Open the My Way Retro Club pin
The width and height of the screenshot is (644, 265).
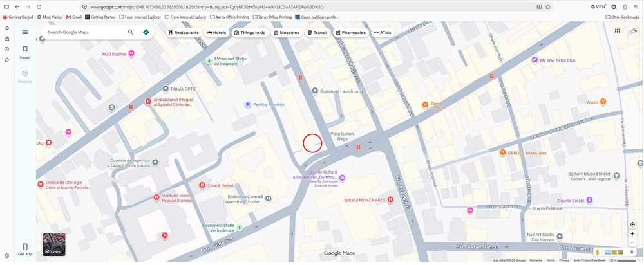pyautogui.click(x=535, y=60)
